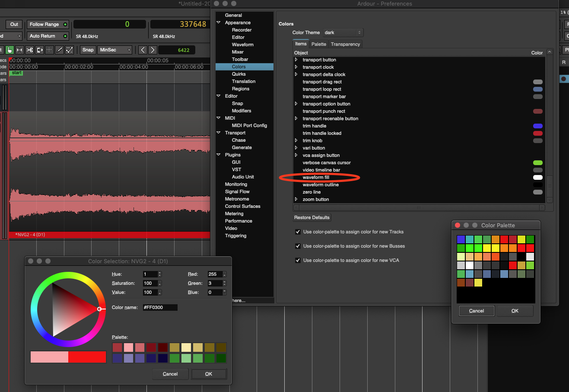Select the pencil Draw tool
This screenshot has height=392, width=569.
pos(60,50)
